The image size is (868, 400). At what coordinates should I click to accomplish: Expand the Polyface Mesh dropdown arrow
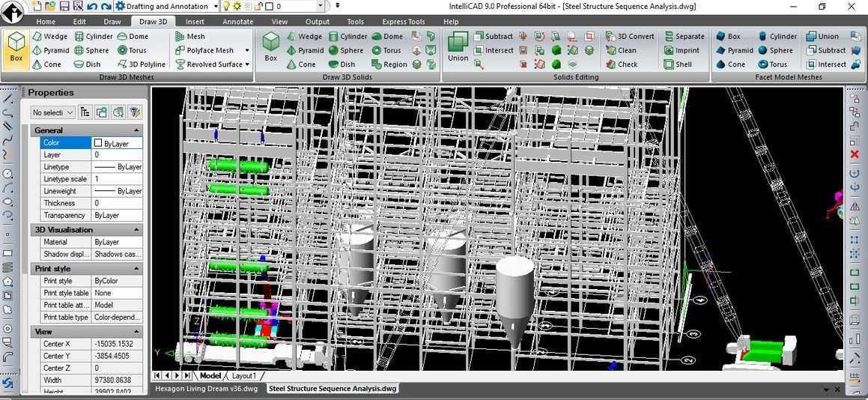coord(247,50)
